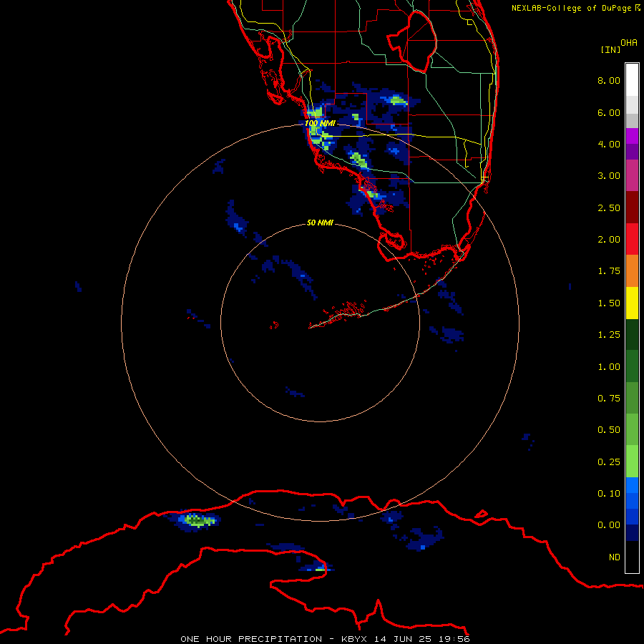Viewport: 644px width, 644px height.
Task: Click the magenta-purple swatch near 4.00
Action: 632,137
